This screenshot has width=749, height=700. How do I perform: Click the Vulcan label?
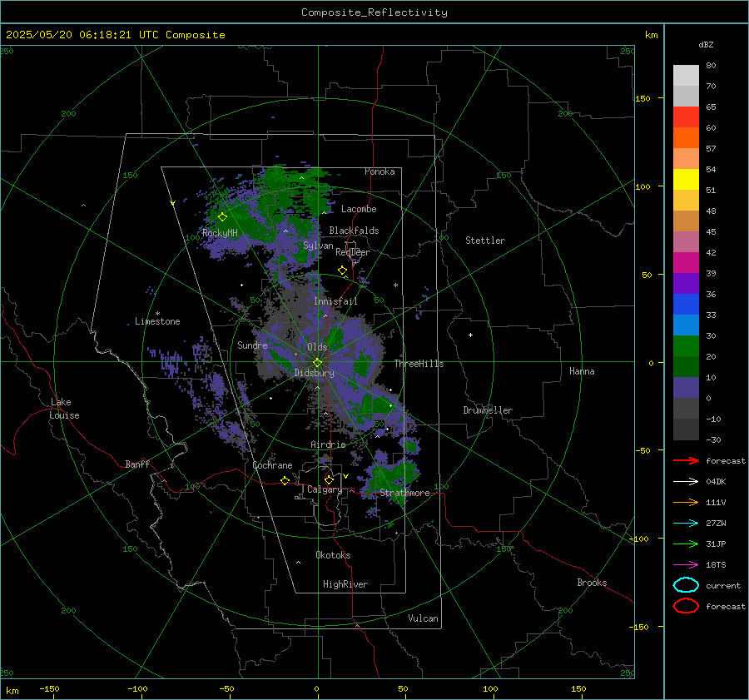(x=423, y=618)
